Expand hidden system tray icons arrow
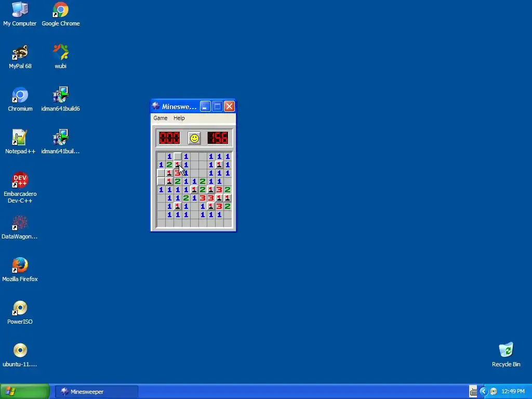 point(484,392)
